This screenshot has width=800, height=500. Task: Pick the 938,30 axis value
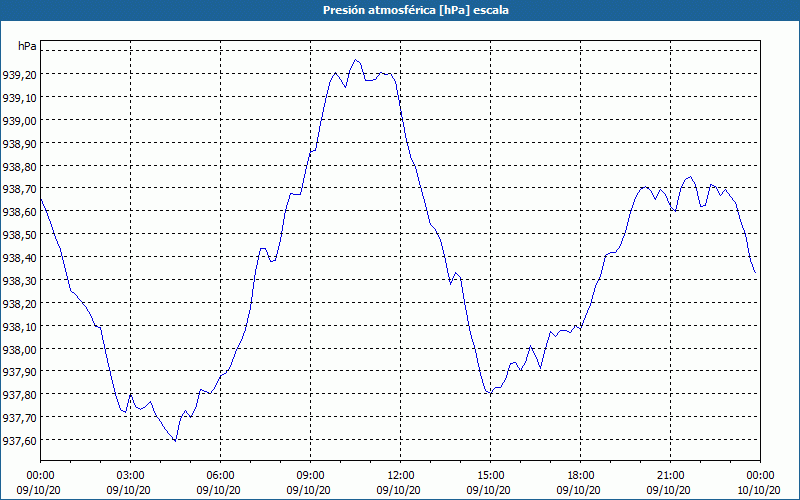coord(19,281)
